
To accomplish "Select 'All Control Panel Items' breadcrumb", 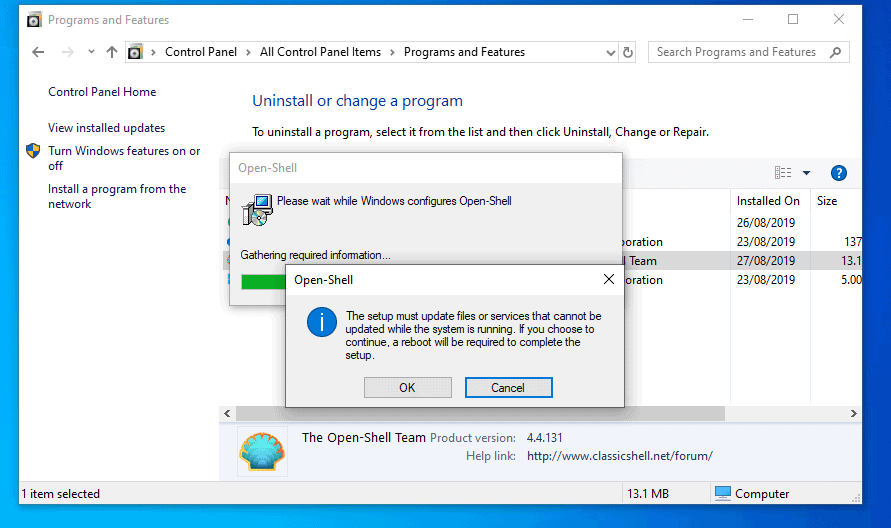I will [x=321, y=52].
